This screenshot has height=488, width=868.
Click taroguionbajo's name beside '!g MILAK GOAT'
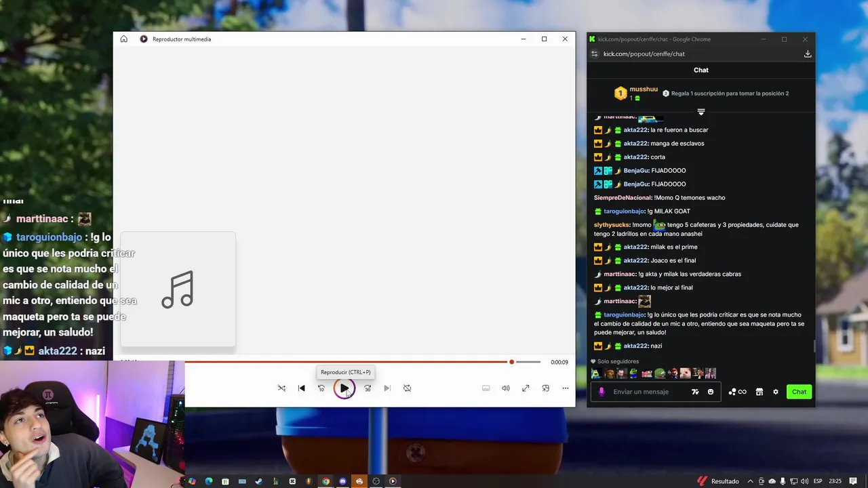(624, 211)
